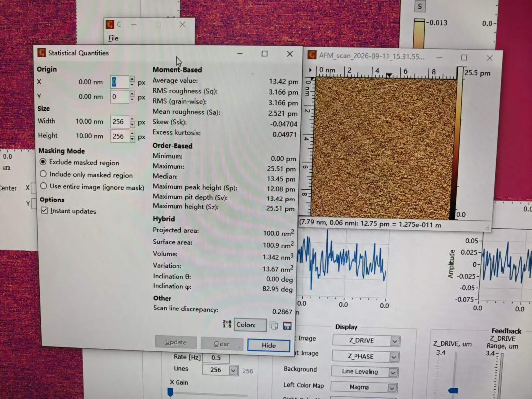Click the Gwyddion icon in the AFM_scan window title

[x=312, y=55]
